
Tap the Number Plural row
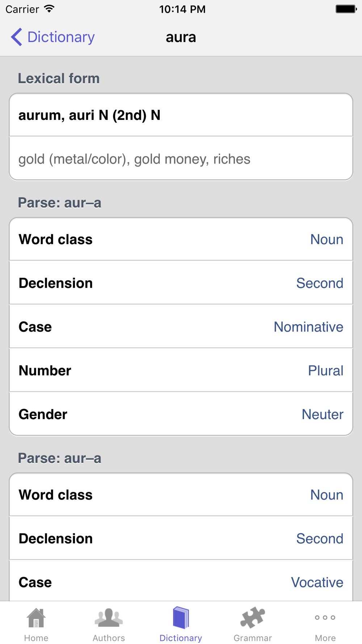pos(181,371)
